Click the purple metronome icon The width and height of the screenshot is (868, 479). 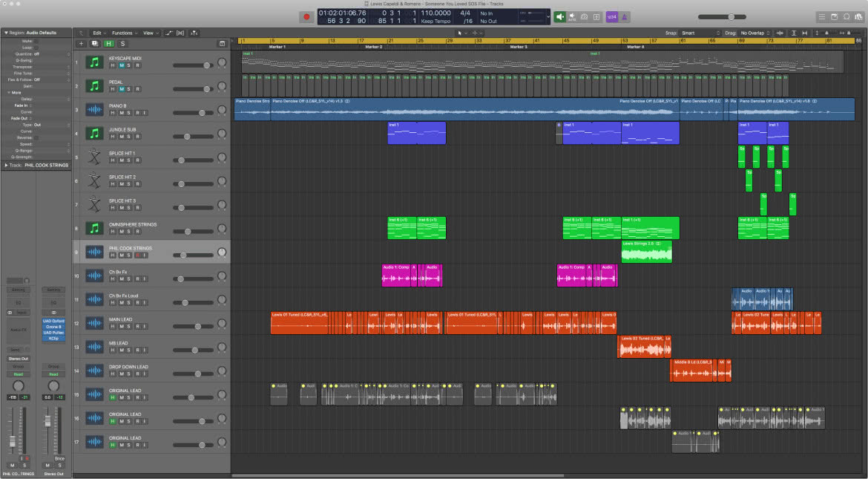[x=625, y=17]
